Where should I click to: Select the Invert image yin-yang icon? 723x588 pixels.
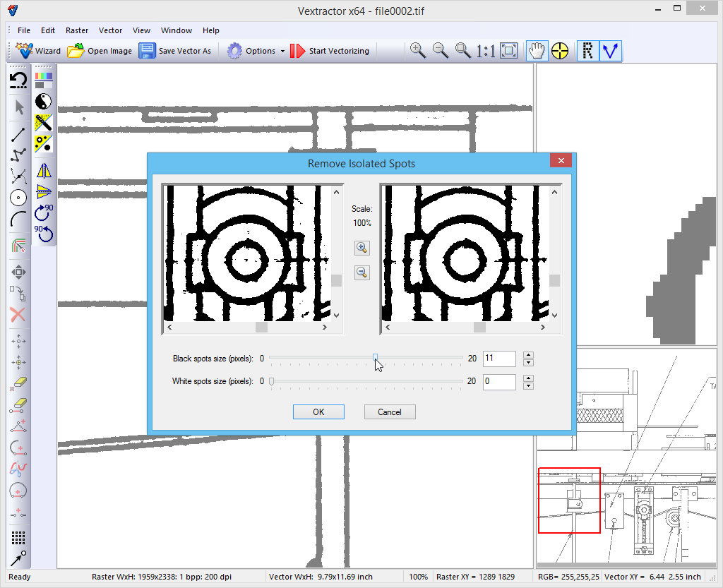click(44, 101)
